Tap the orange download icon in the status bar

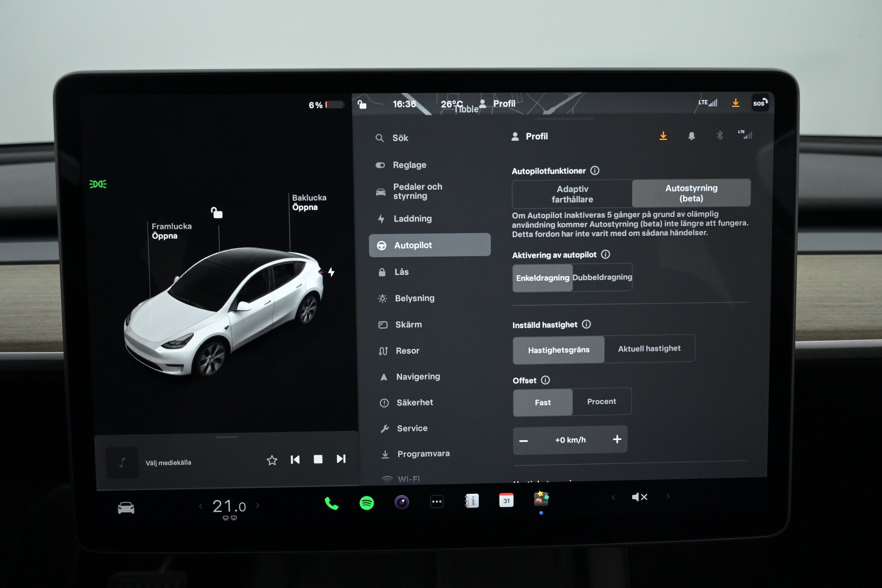735,103
